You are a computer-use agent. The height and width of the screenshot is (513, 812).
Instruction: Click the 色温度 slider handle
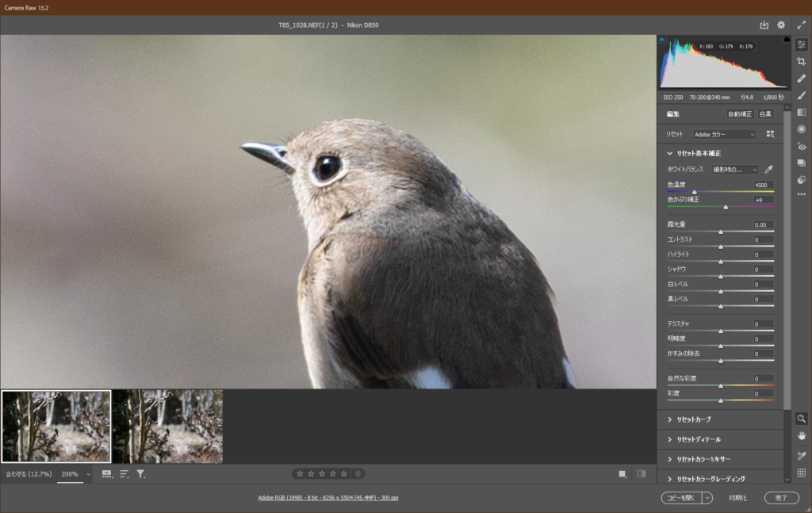[x=695, y=192]
